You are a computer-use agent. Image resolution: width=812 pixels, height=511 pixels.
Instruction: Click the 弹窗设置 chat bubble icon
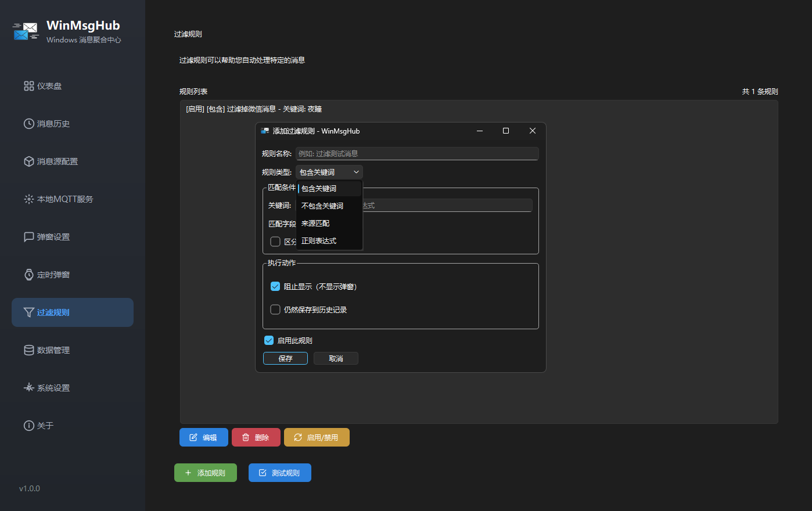[x=29, y=237]
